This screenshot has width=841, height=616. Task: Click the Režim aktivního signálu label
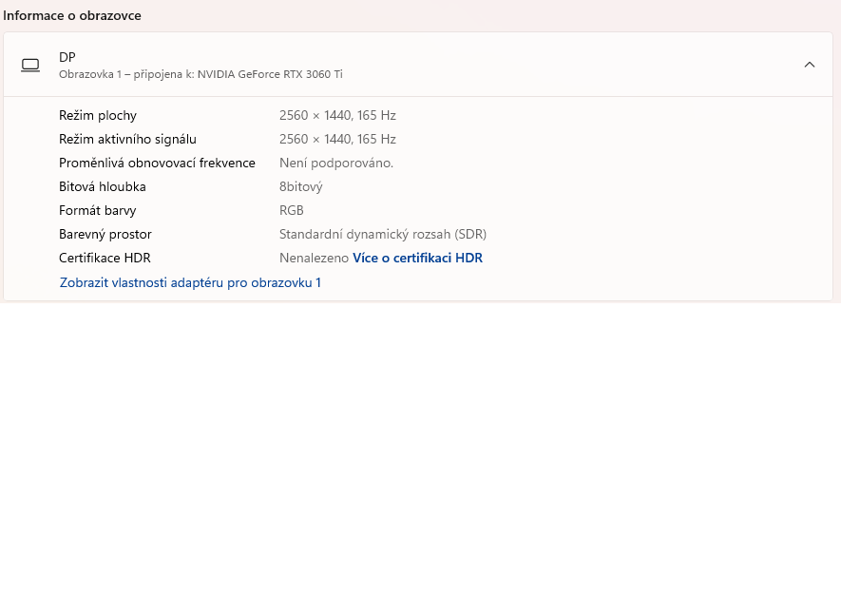click(x=127, y=139)
